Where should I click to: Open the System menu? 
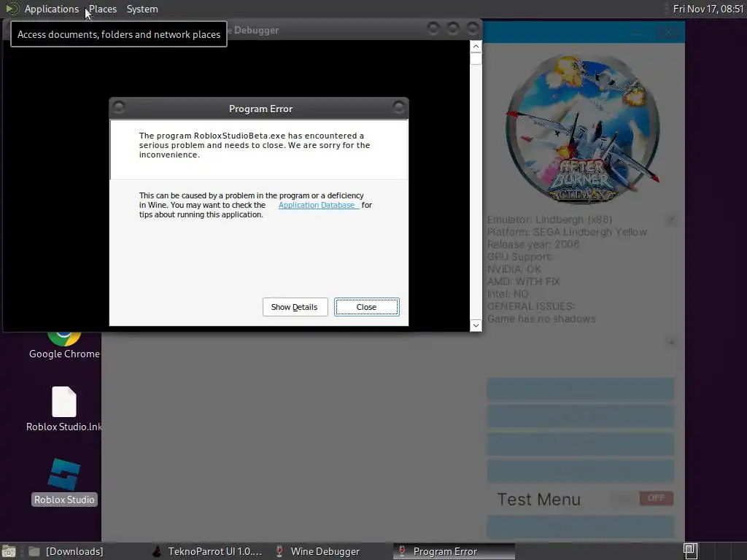(x=142, y=9)
